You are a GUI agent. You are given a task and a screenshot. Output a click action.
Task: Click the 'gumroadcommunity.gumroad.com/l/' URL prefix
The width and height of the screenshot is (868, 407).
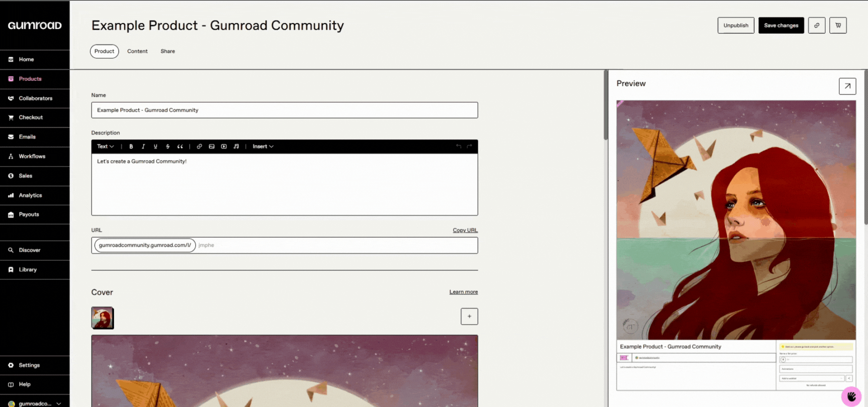(145, 245)
